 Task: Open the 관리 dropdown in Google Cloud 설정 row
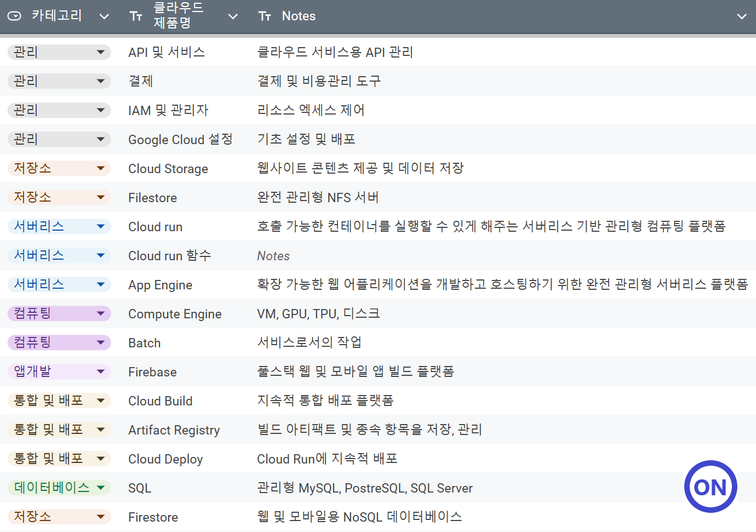point(59,139)
